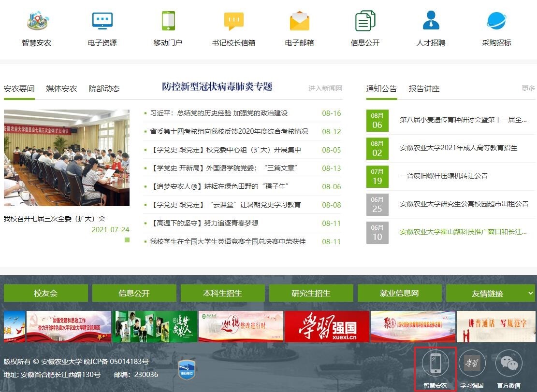Click the 学习强国 round footer icon
537x392 pixels.
pyautogui.click(x=472, y=364)
